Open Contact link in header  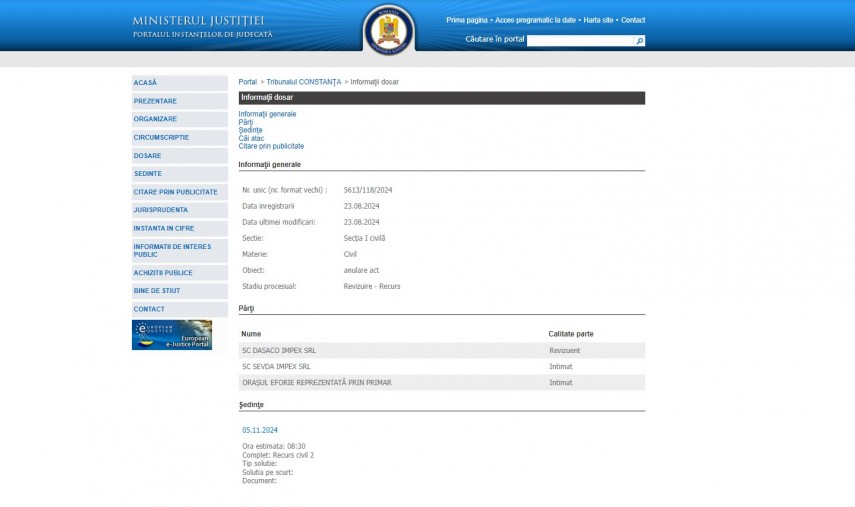coord(633,20)
